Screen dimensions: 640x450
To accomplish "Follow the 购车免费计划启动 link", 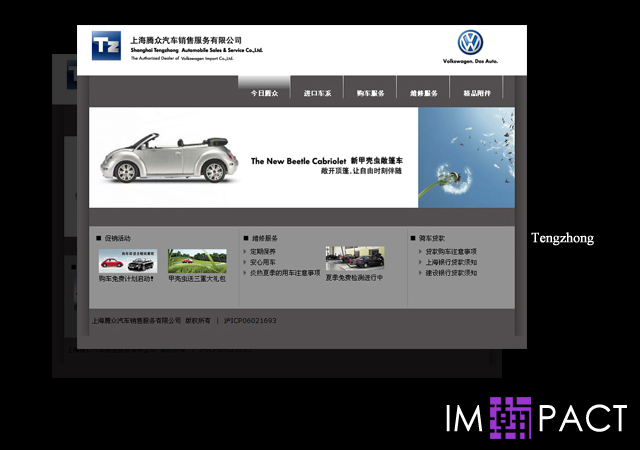I will 126,279.
